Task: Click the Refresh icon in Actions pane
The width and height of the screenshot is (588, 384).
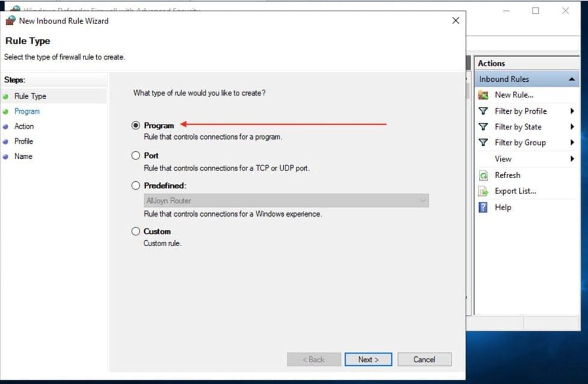Action: (483, 176)
